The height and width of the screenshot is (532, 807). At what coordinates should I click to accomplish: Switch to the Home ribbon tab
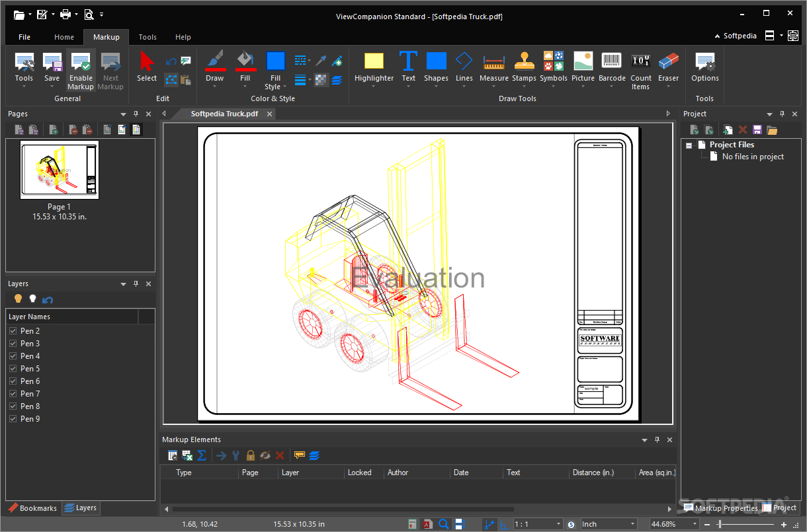click(x=64, y=37)
